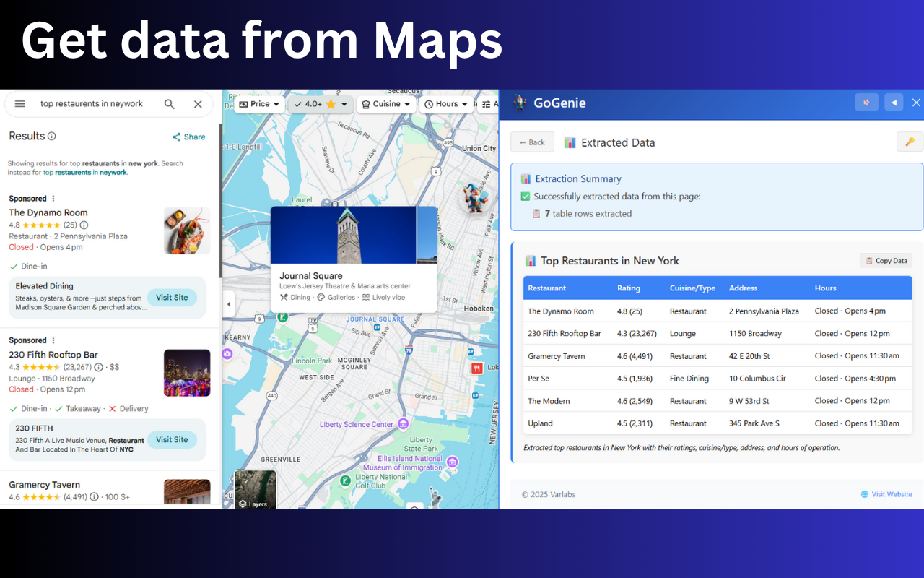This screenshot has width=924, height=578.
Task: Select the '1150 Broadway' table cell
Action: pyautogui.click(x=755, y=334)
